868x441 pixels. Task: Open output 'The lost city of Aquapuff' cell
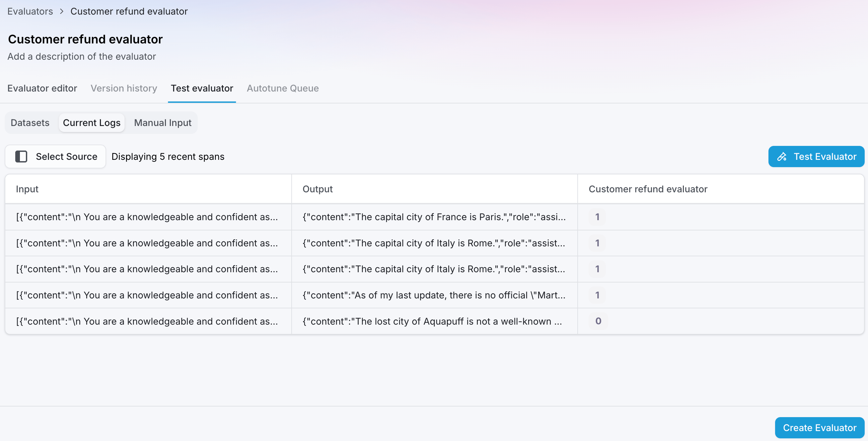434,321
